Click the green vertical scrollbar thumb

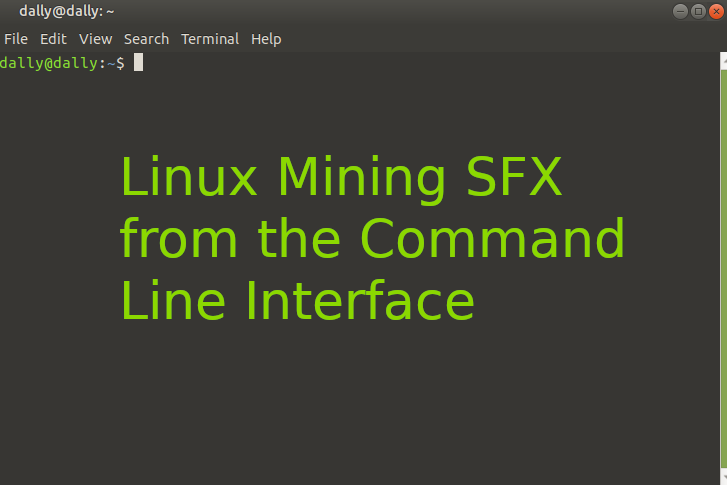pyautogui.click(x=724, y=269)
